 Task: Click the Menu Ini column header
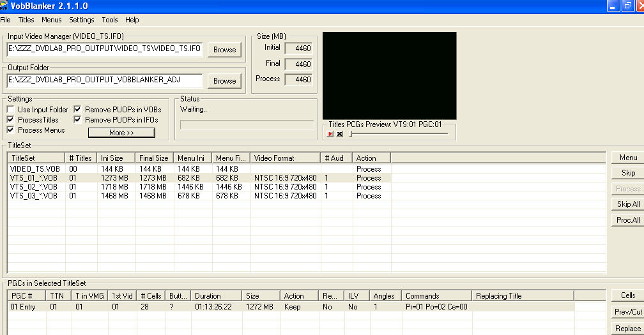pos(193,158)
